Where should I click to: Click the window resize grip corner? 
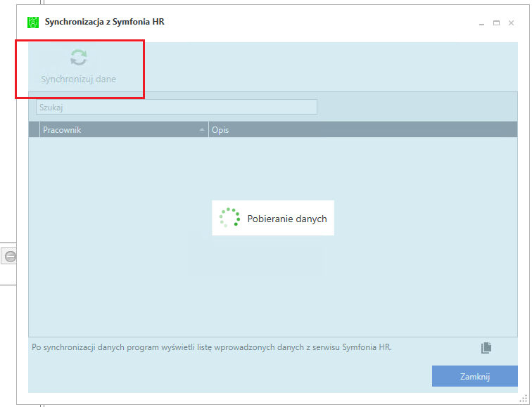(x=524, y=399)
